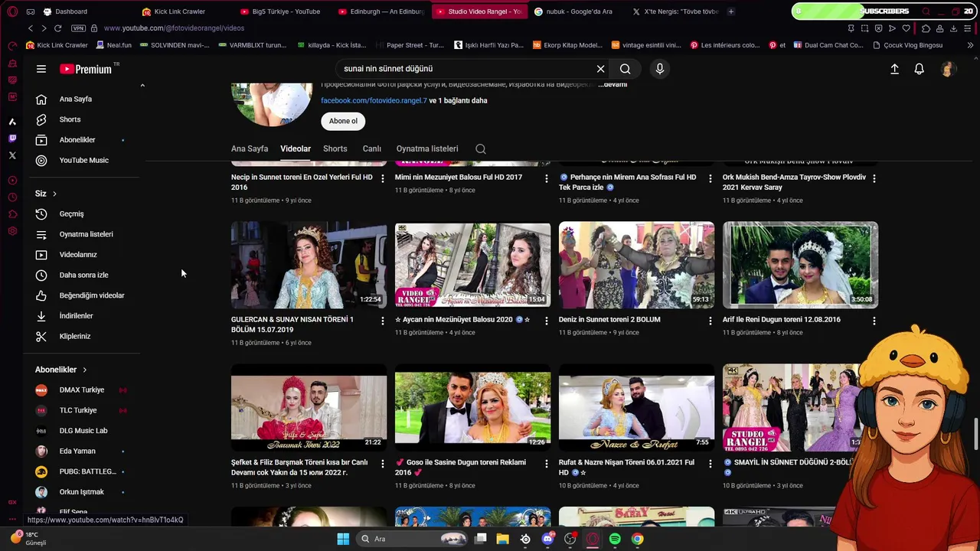
Task: Click the browser address bar URL
Action: point(174,28)
